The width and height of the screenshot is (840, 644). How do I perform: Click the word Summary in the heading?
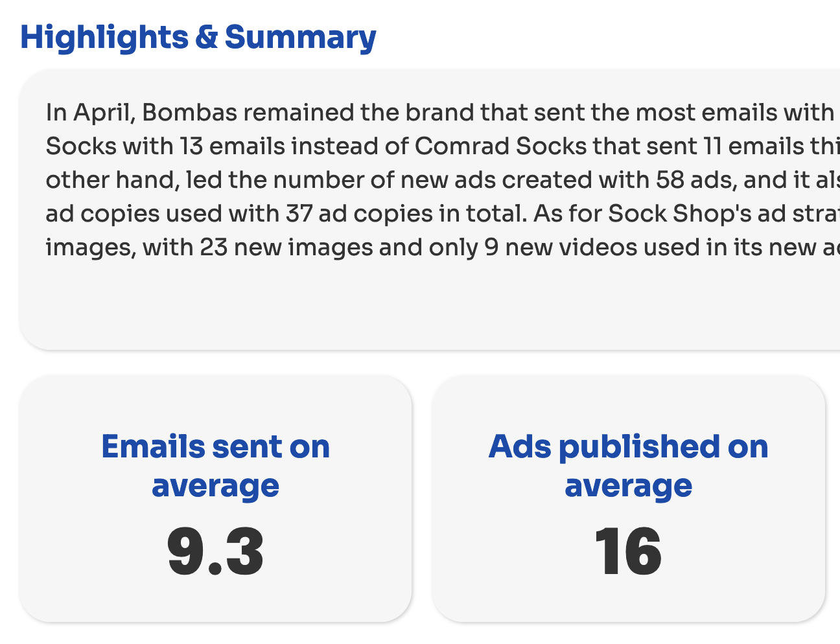pyautogui.click(x=300, y=38)
